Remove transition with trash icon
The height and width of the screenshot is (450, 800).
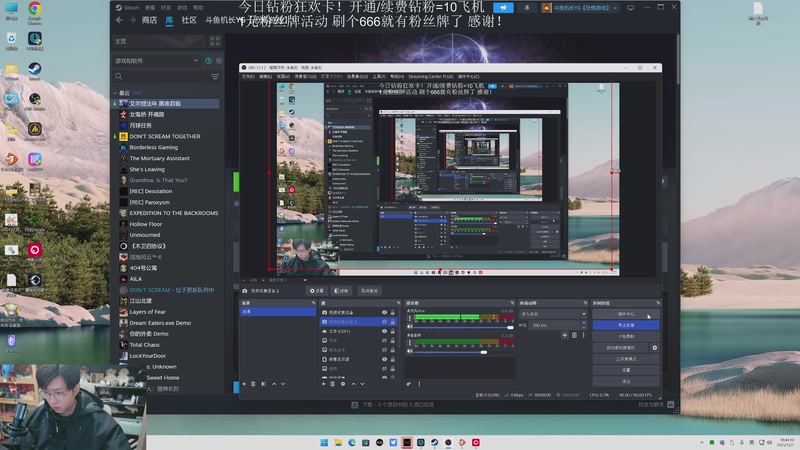574,335
